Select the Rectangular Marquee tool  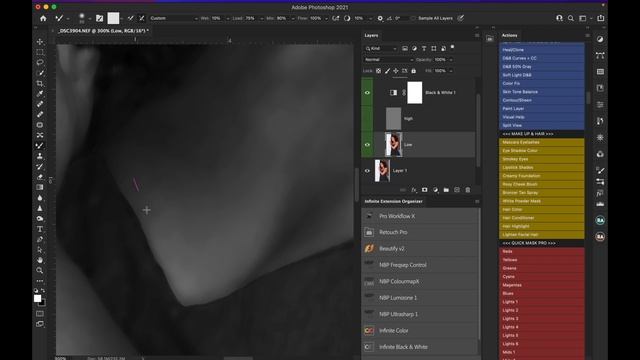click(40, 52)
